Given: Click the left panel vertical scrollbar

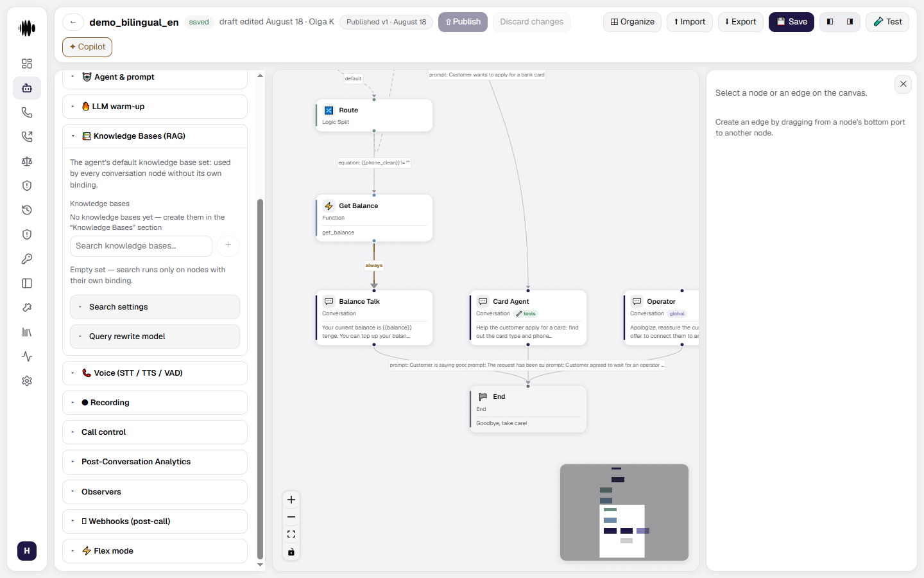Looking at the screenshot, I should click(x=260, y=379).
